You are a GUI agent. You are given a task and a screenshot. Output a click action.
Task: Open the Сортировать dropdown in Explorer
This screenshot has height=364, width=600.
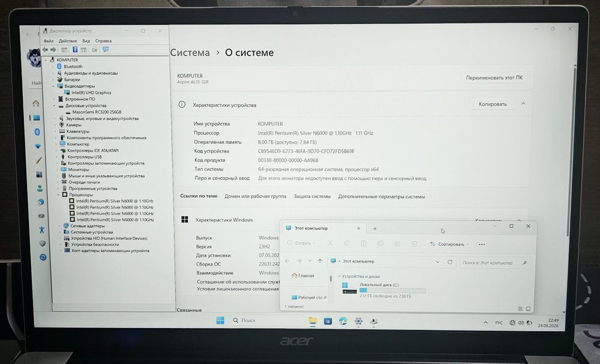click(x=449, y=244)
